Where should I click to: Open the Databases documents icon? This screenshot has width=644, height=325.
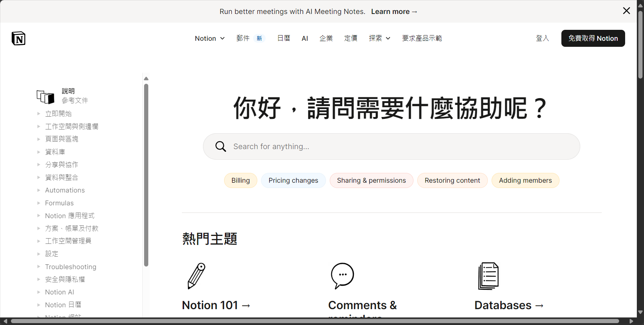click(489, 276)
